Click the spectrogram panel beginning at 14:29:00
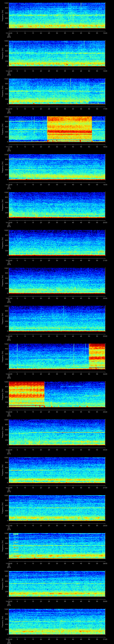The height and width of the screenshot is (644, 114). [57, 584]
